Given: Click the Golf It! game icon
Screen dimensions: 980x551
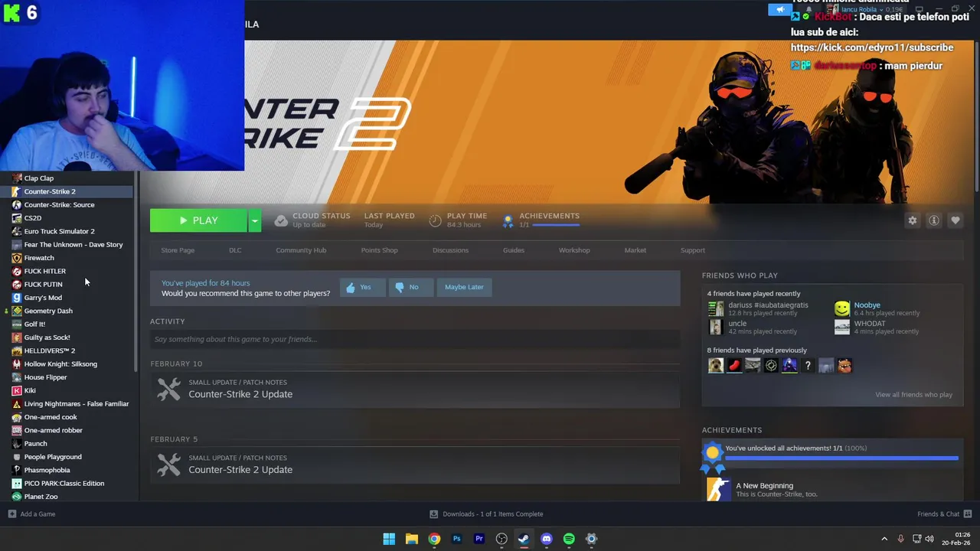Looking at the screenshot, I should click(17, 324).
